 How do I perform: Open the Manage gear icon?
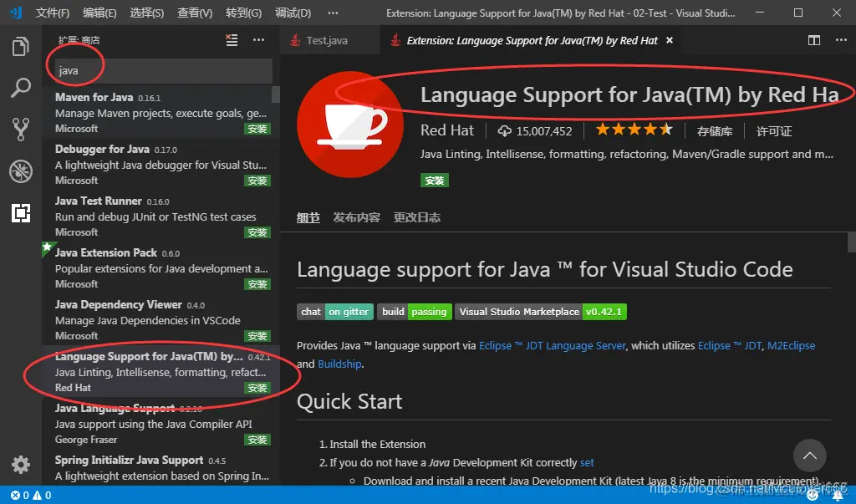pos(21,465)
